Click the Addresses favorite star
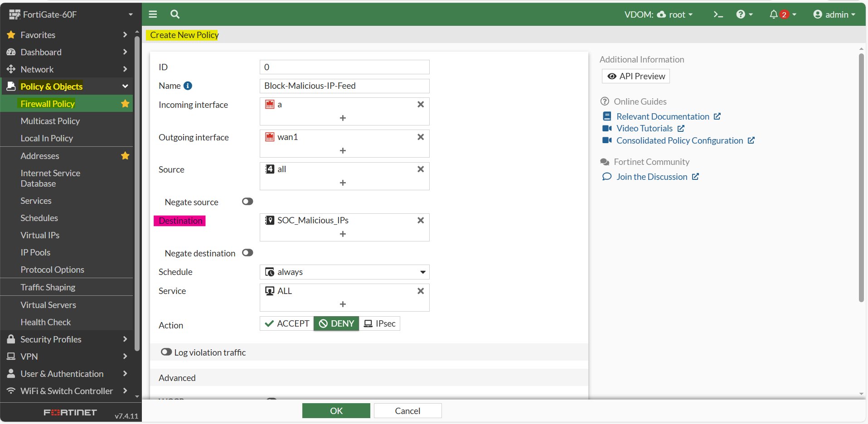Image resolution: width=868 pixels, height=424 pixels. [125, 156]
